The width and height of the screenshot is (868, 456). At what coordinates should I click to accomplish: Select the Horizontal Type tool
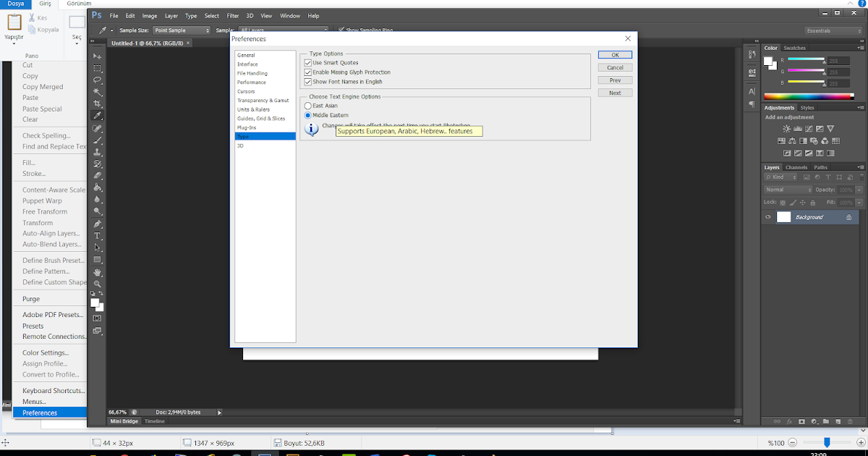[97, 236]
